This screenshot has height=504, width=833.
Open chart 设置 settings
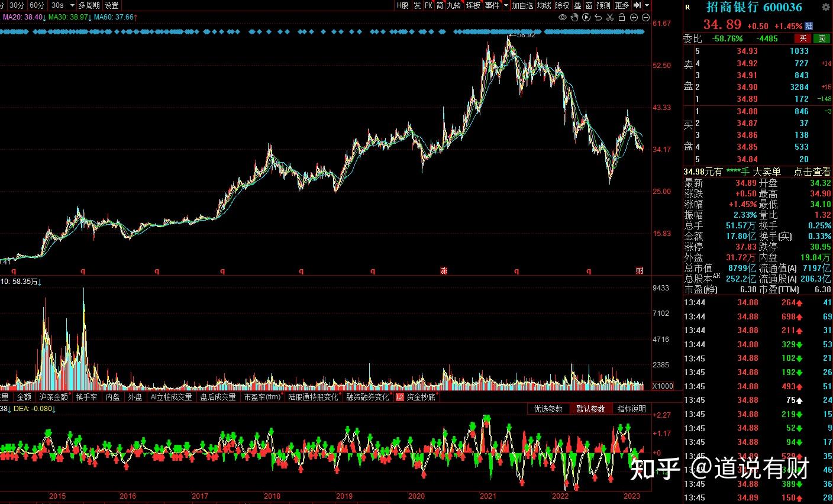click(111, 5)
